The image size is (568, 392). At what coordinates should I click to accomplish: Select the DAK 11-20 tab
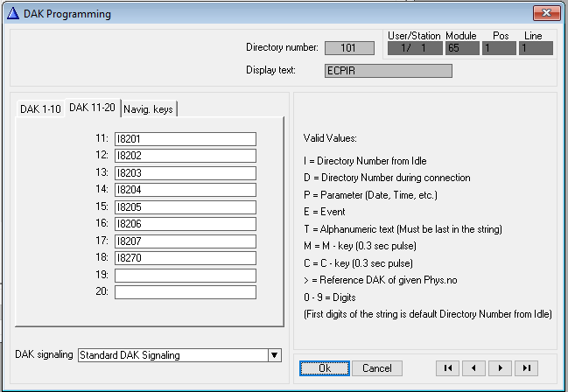93,108
